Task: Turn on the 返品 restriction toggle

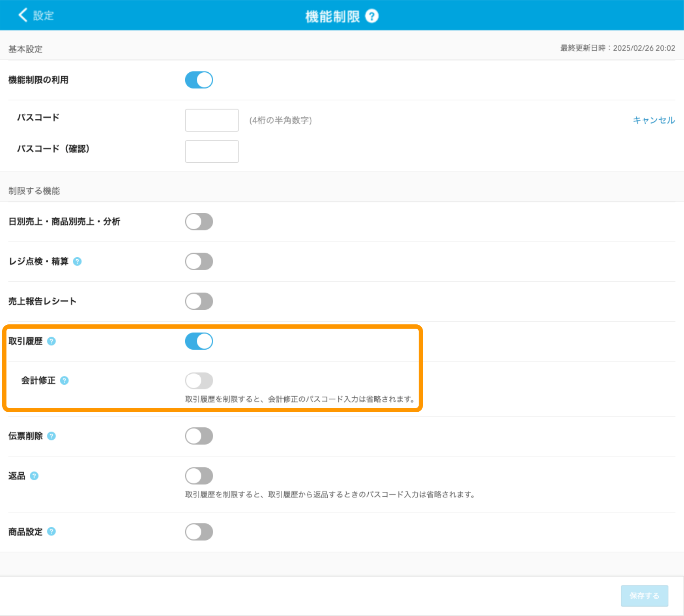Action: pos(199,476)
